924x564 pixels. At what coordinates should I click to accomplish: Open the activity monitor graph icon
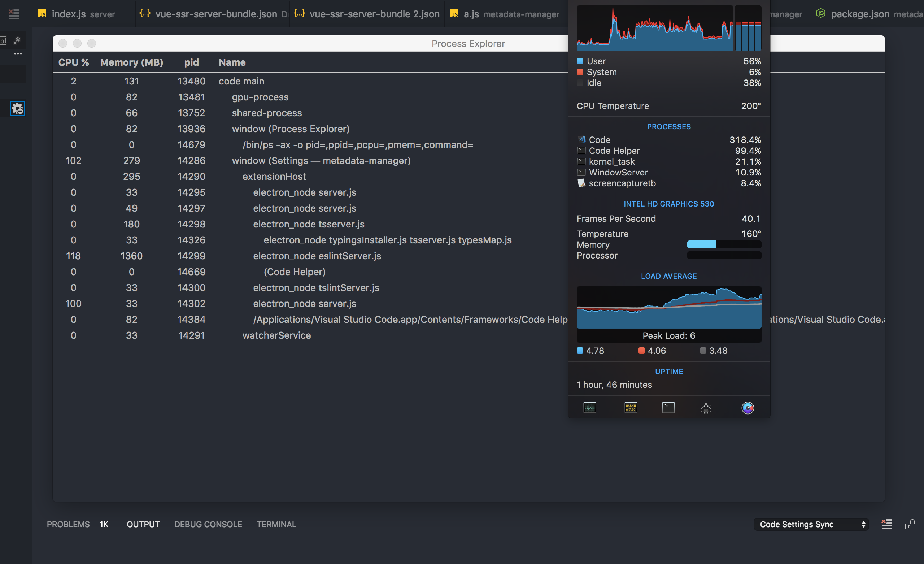(x=589, y=407)
